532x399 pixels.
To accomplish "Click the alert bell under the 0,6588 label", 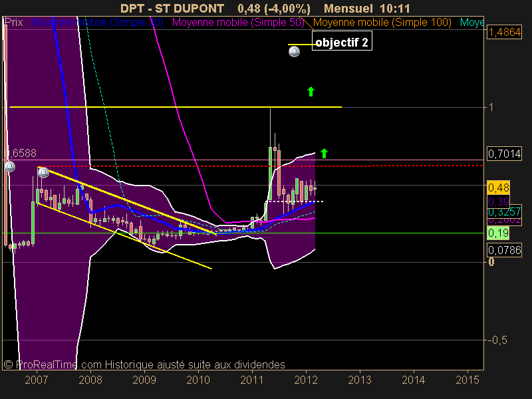I will tap(9, 167).
